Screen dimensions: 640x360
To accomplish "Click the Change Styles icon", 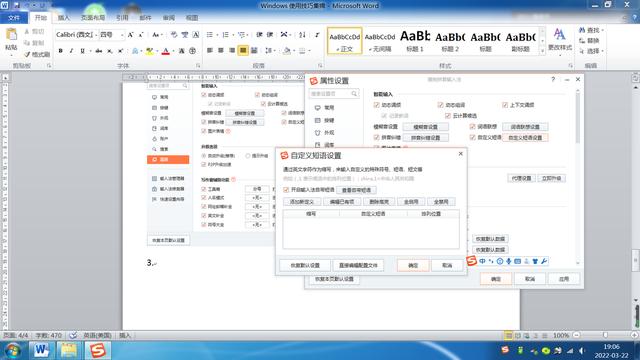I will point(559,35).
